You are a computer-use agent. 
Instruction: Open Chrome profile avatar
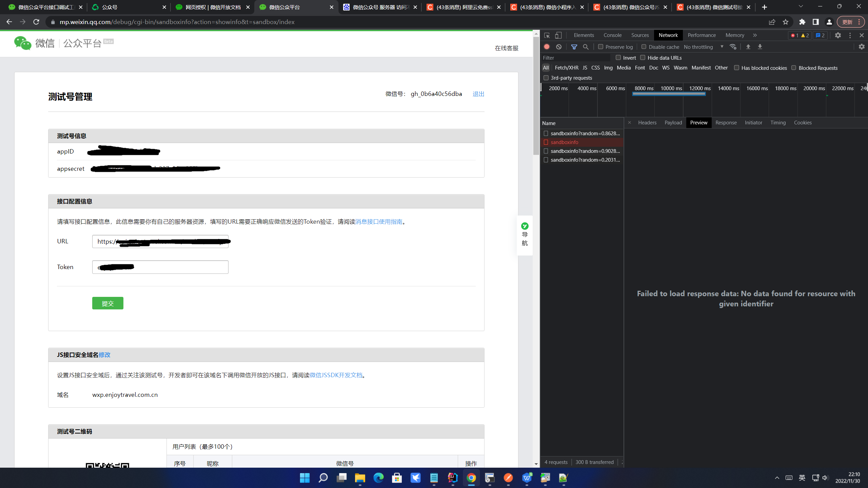[x=829, y=22]
